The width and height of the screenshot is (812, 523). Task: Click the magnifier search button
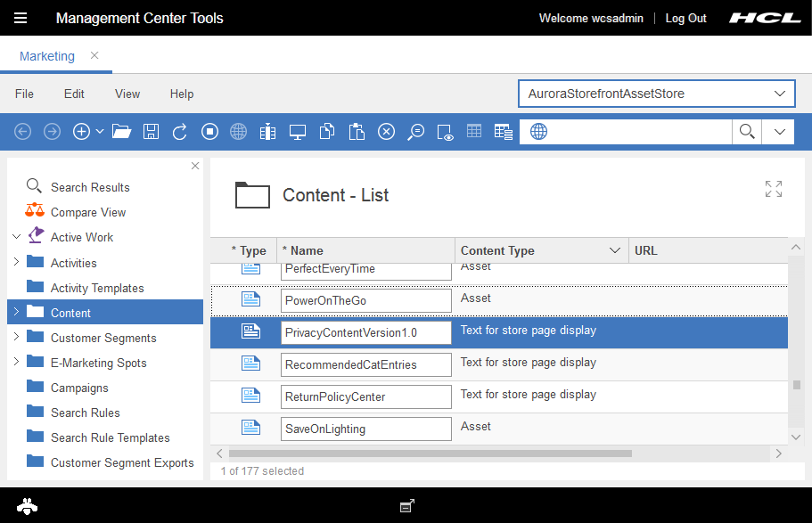pyautogui.click(x=746, y=132)
